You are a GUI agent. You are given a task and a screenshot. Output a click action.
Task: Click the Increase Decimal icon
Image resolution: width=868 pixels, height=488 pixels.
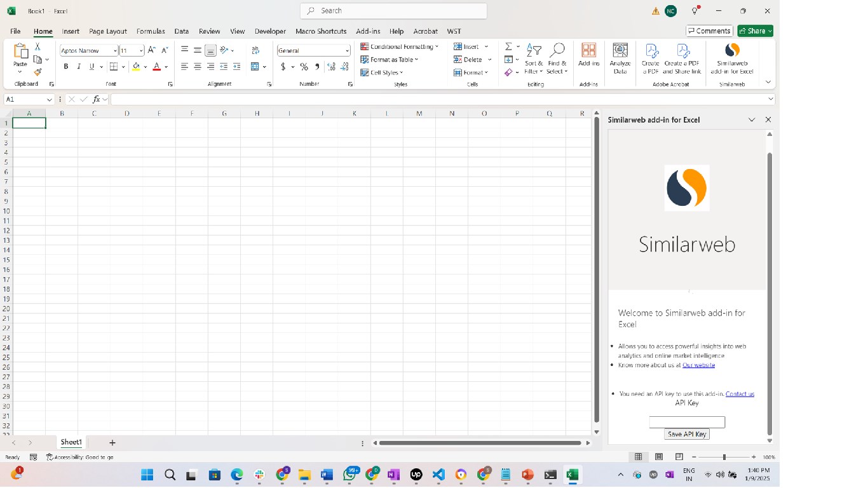pos(331,67)
